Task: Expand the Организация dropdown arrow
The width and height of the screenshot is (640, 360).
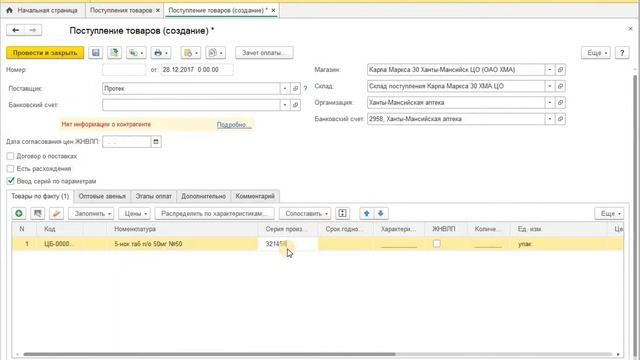Action: click(550, 102)
